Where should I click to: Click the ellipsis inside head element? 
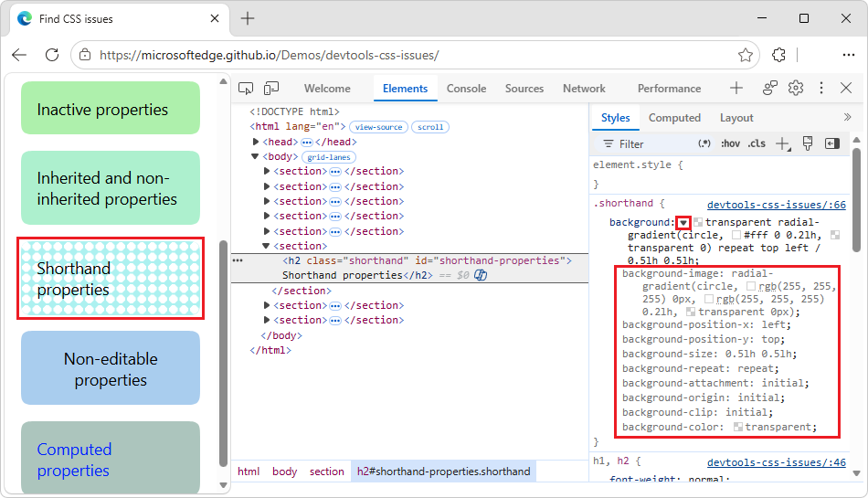pyautogui.click(x=307, y=143)
